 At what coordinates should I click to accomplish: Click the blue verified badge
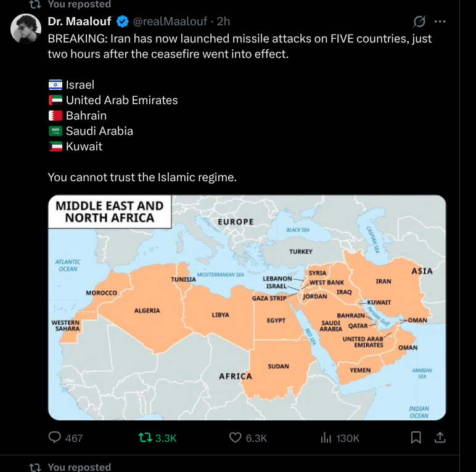point(123,22)
